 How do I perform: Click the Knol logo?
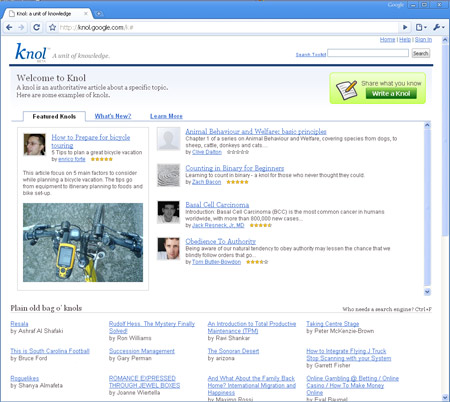[x=31, y=52]
